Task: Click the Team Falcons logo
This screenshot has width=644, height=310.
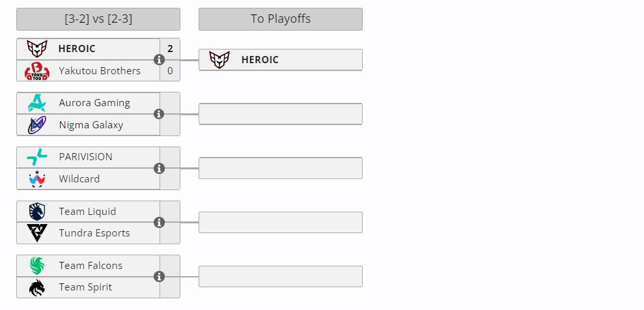Action: [x=37, y=266]
